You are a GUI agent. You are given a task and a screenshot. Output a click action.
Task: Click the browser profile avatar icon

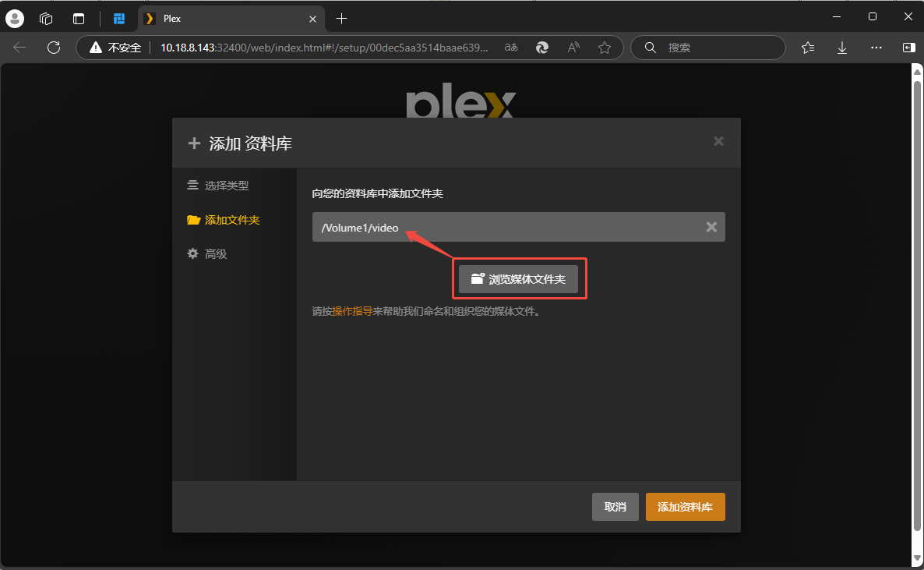(x=15, y=18)
